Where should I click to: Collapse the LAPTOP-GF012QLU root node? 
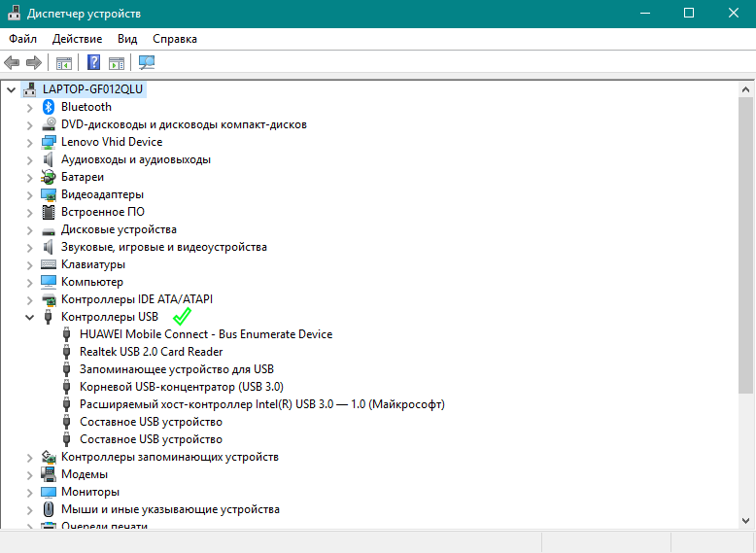click(11, 89)
